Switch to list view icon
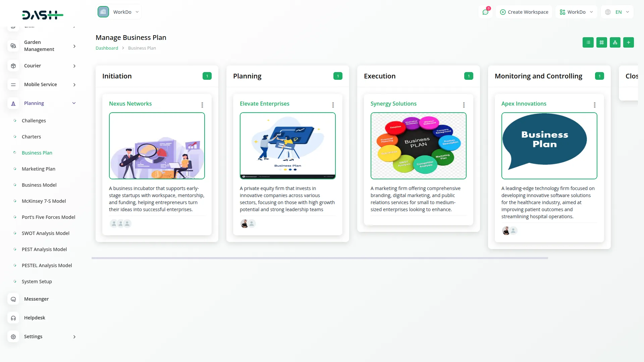644x362 pixels. pyautogui.click(x=588, y=43)
